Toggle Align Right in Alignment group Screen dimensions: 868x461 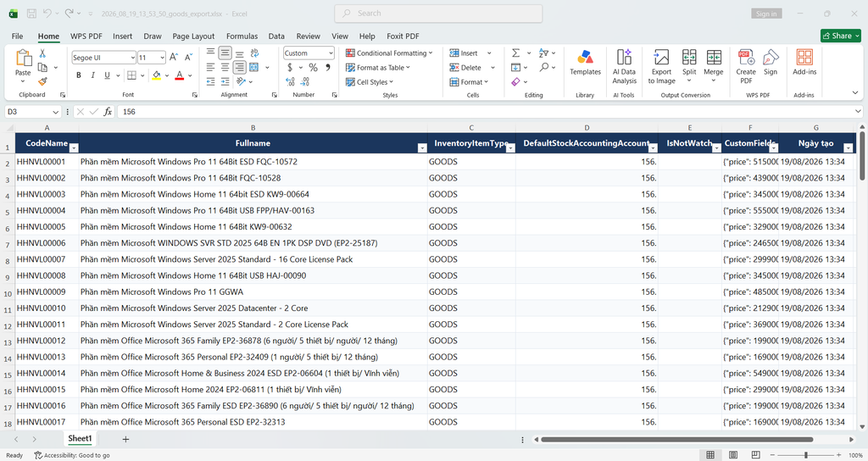pos(239,68)
